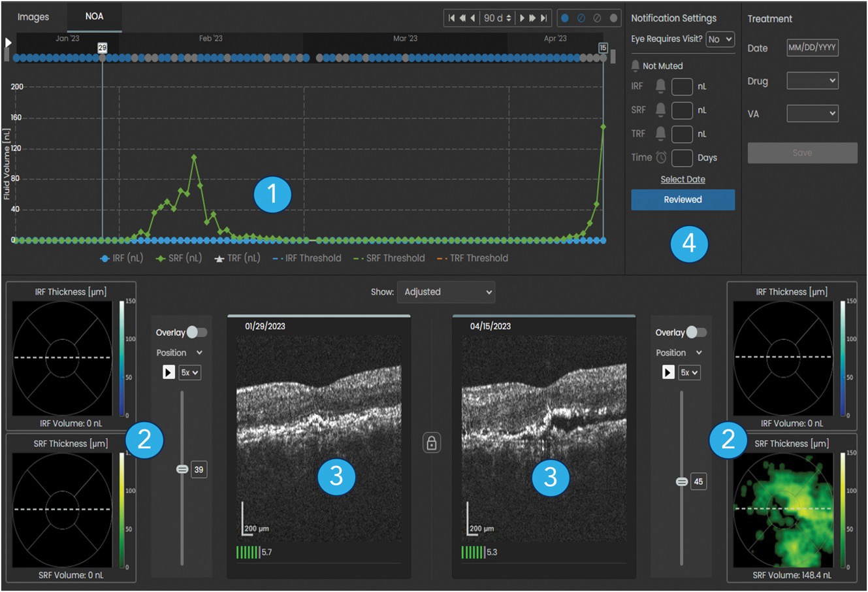Click the Not Muted bell icon
Viewport: 868px width, 592px height.
(x=635, y=66)
